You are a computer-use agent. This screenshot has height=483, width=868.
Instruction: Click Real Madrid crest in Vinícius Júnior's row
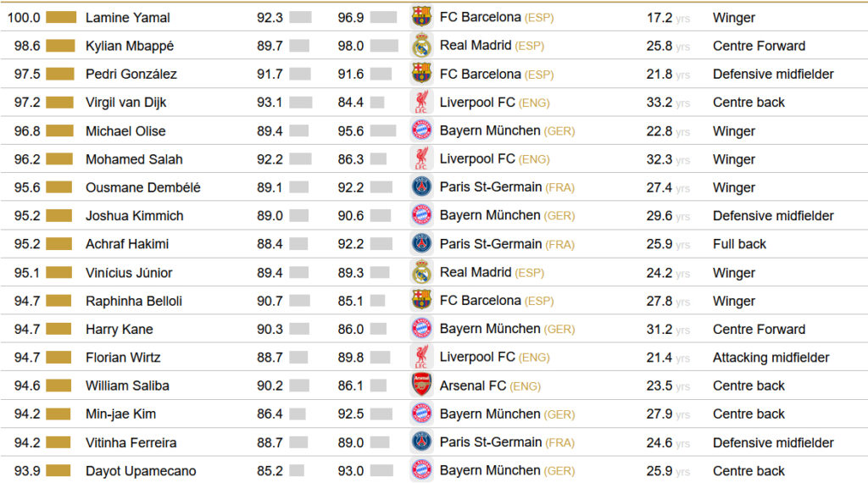(x=421, y=272)
